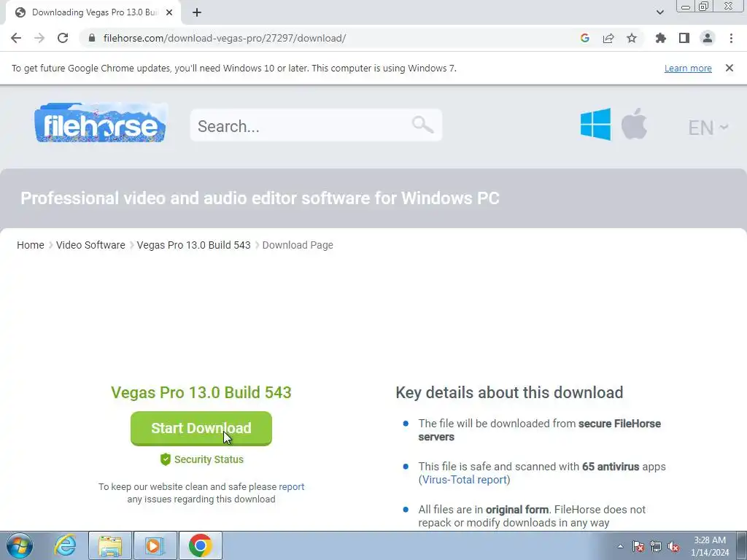Open a new tab with plus button
The image size is (747, 560).
197,12
